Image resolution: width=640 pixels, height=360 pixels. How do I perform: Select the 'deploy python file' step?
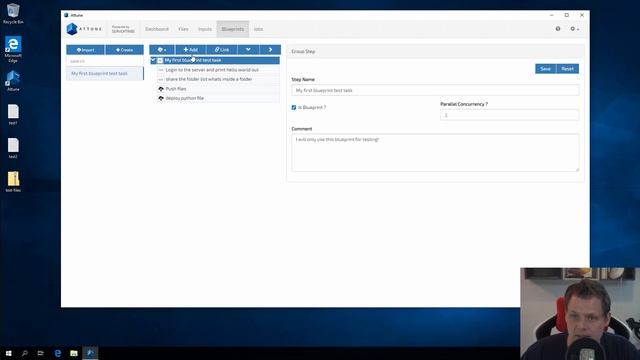point(184,98)
